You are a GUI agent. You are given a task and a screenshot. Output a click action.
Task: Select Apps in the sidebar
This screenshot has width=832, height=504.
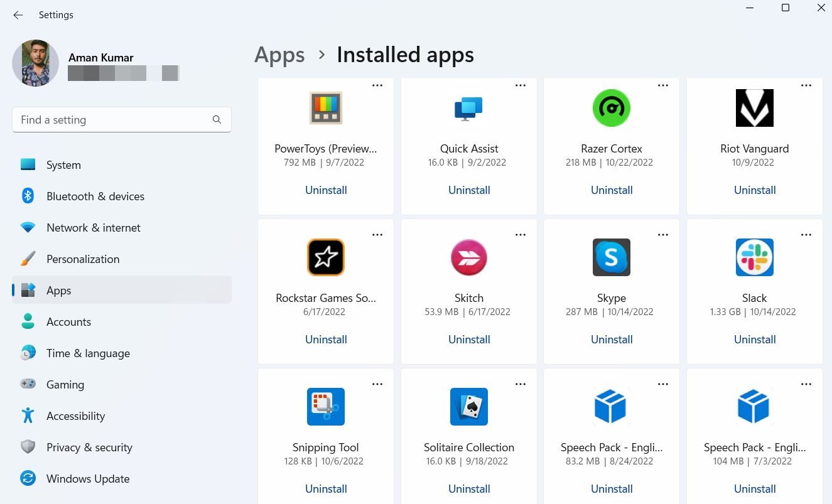[122, 291]
